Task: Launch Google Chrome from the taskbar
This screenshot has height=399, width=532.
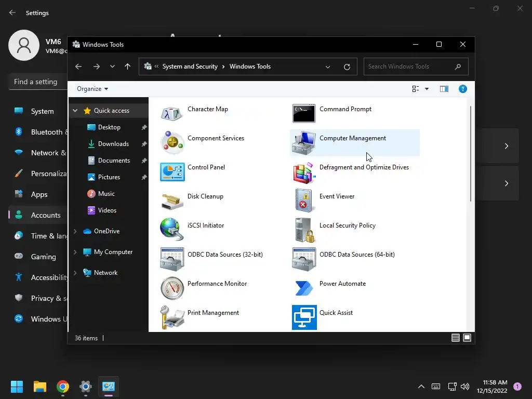Action: click(63, 387)
